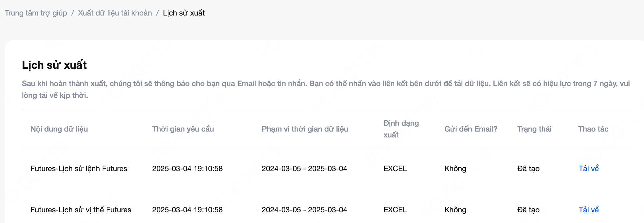
Task: Download the Futures-Lịch sử vị thế Futures export
Action: pos(589,210)
